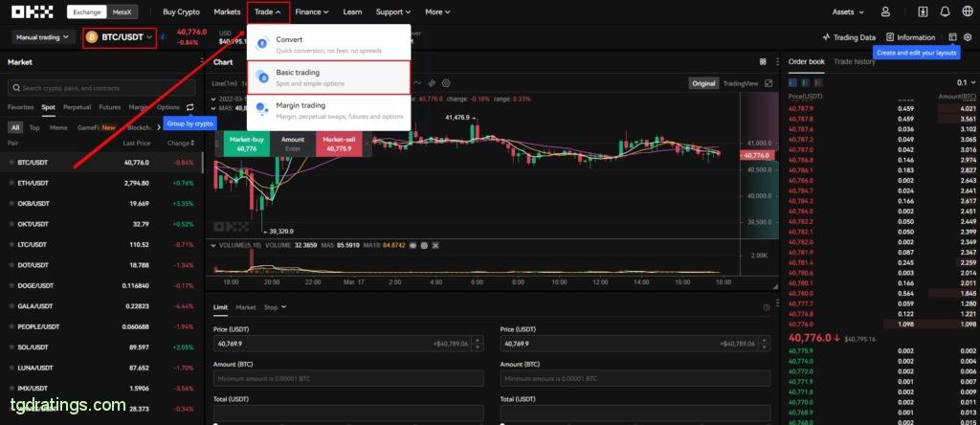Open the Manual trading dropdown
Screen dimensions: 980x425
(42, 37)
